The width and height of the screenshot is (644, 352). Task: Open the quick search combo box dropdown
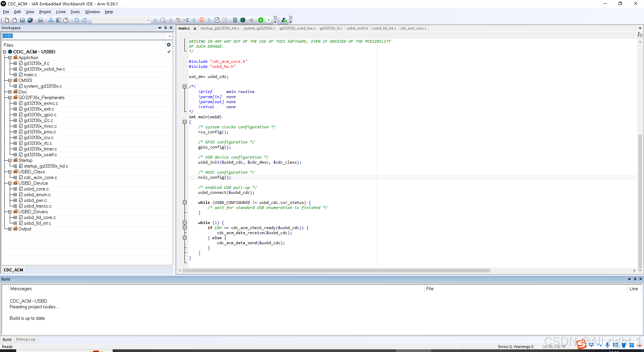(x=148, y=20)
